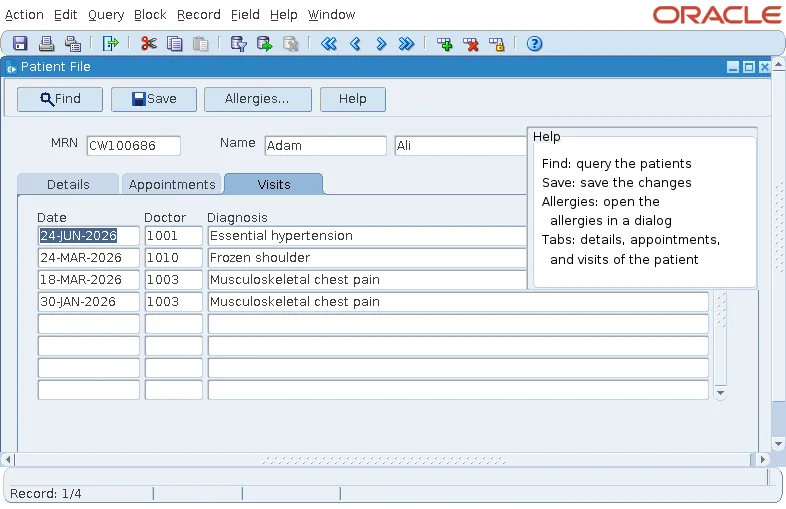Click the Execute Query toolbar icon
The width and height of the screenshot is (786, 509).
[x=265, y=44]
